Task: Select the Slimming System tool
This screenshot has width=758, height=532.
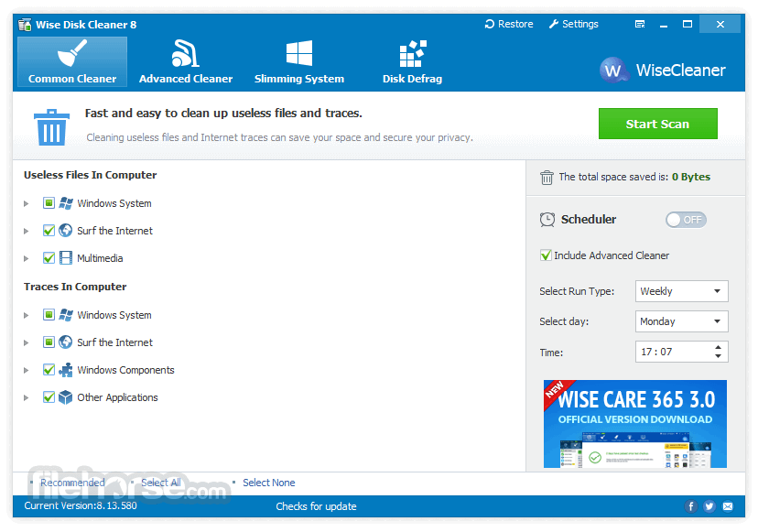Action: coord(298,61)
